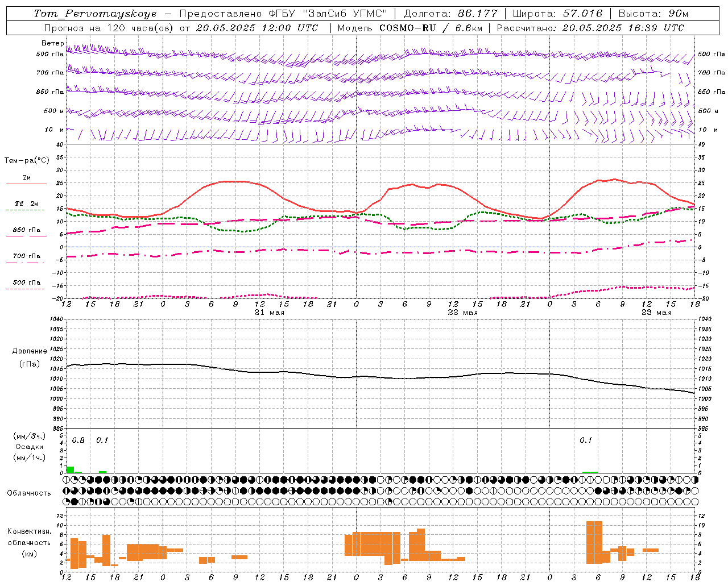Click the 2м line sample in temperature legend
Screen dimensions: 728x582
pyautogui.click(x=26, y=184)
